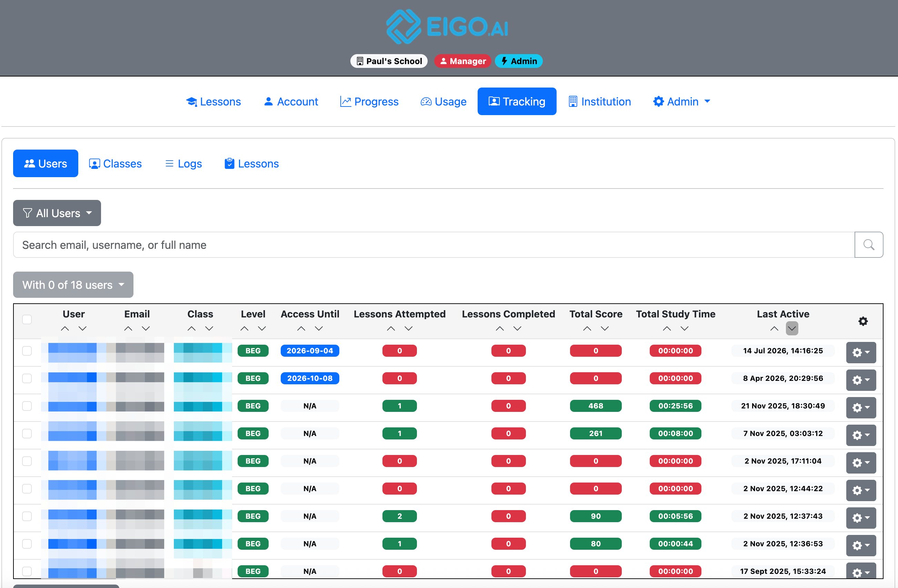Screen dimensions: 898x588
Task: Click the Manager role badge
Action: (462, 61)
